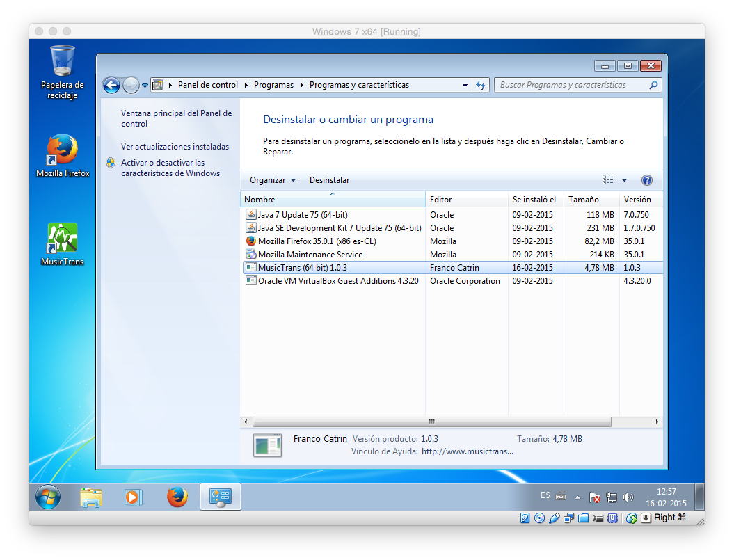Sort the list by the Nombre column
The image size is (734, 560).
333,200
